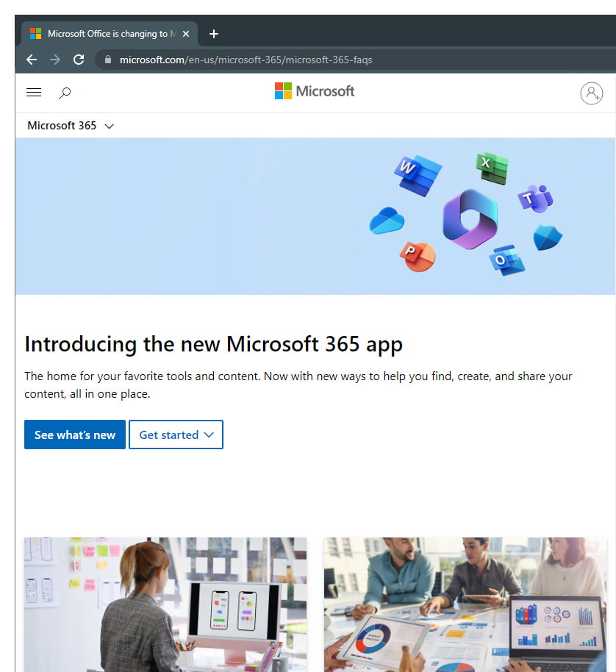Open the team meeting thumbnail
The width and height of the screenshot is (616, 672).
pyautogui.click(x=465, y=604)
